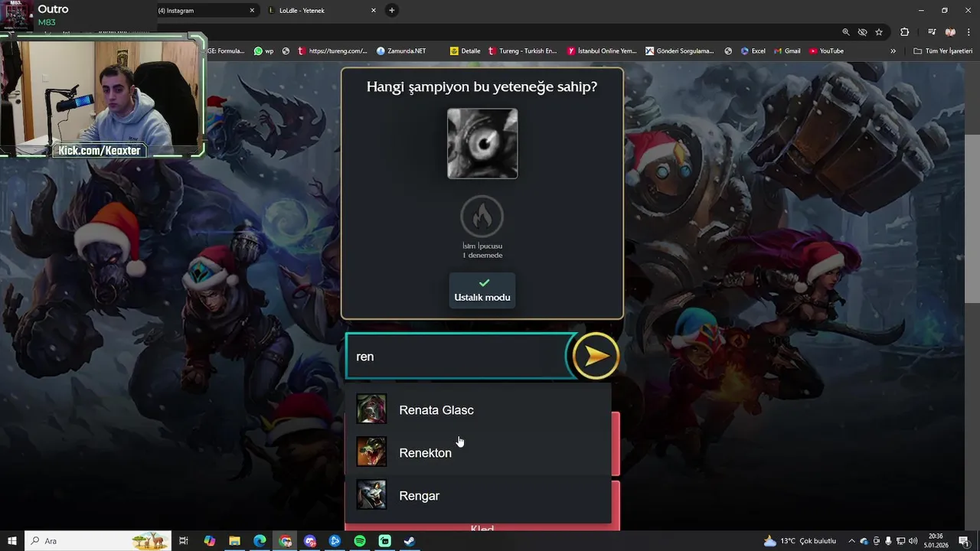This screenshot has width=980, height=551.
Task: Open the browser extensions puzzle icon
Action: [x=905, y=32]
